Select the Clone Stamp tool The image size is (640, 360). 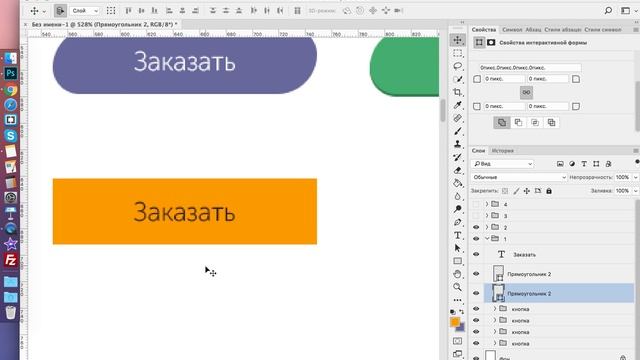pos(457,144)
